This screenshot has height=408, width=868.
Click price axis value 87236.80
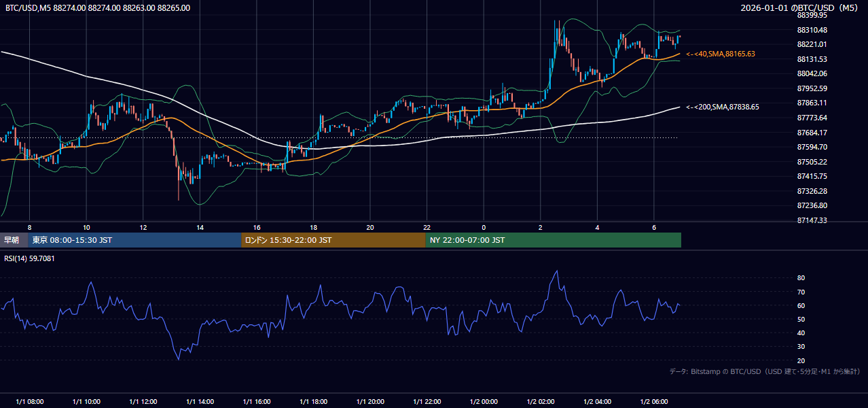[812, 205]
